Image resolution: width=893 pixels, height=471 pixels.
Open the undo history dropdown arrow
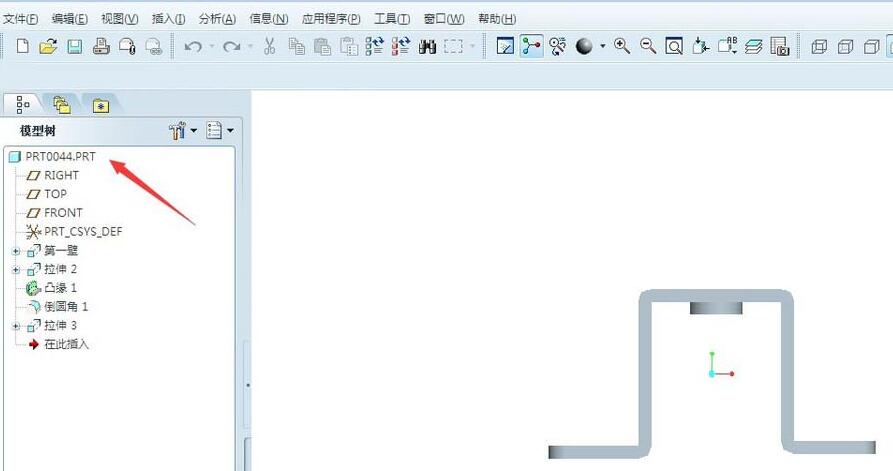(x=212, y=46)
